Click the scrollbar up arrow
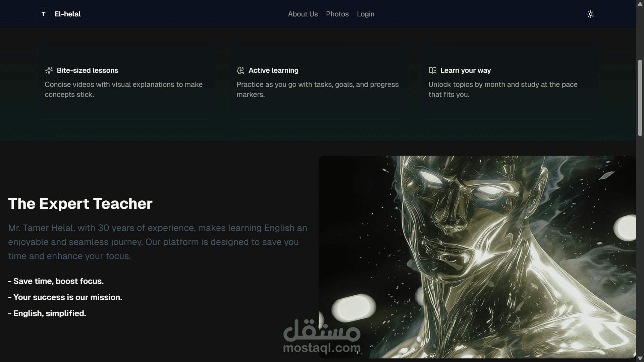 pos(640,3)
